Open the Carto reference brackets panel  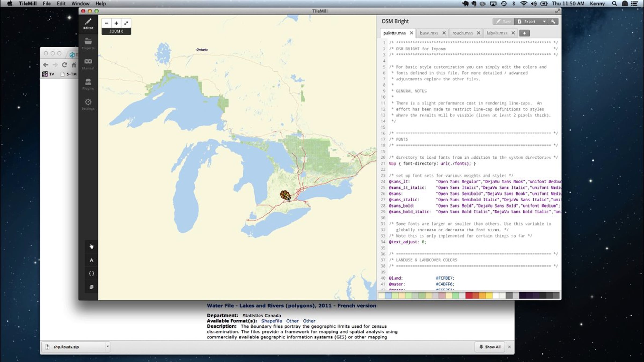pos(92,274)
